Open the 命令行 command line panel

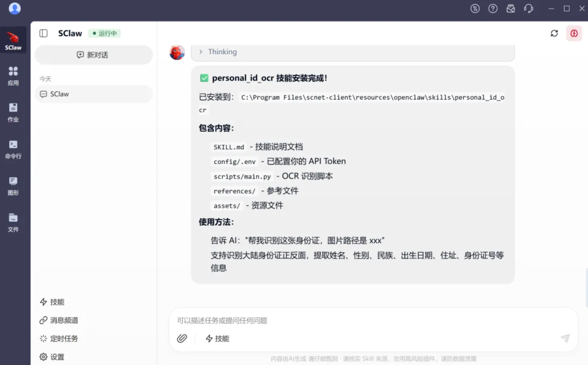[13, 149]
